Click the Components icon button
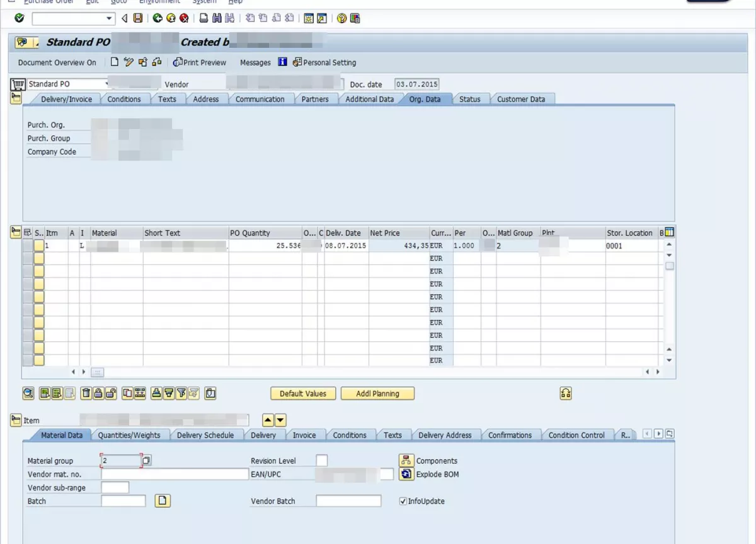 (x=406, y=461)
